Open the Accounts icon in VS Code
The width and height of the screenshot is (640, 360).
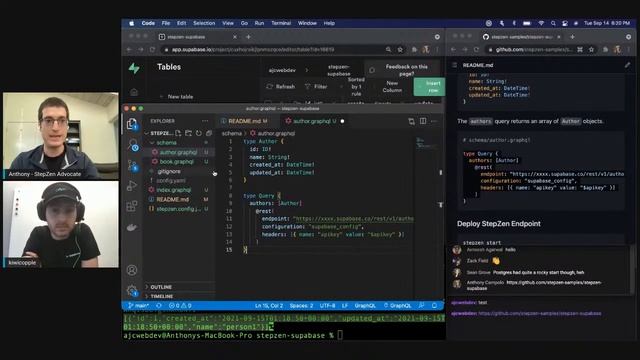click(x=132, y=270)
